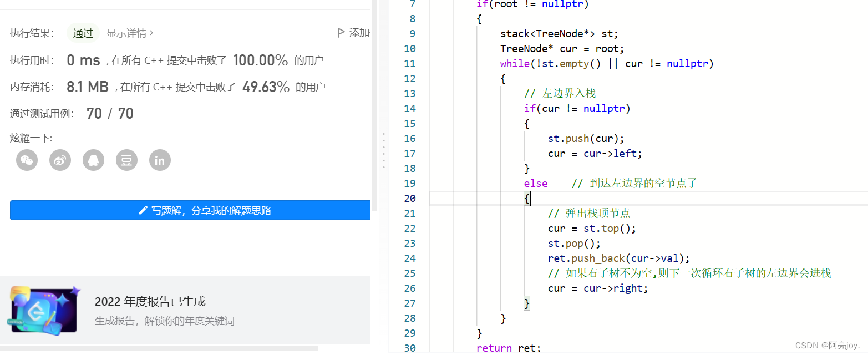The width and height of the screenshot is (868, 355).
Task: Click the 通过 status badge
Action: [83, 33]
